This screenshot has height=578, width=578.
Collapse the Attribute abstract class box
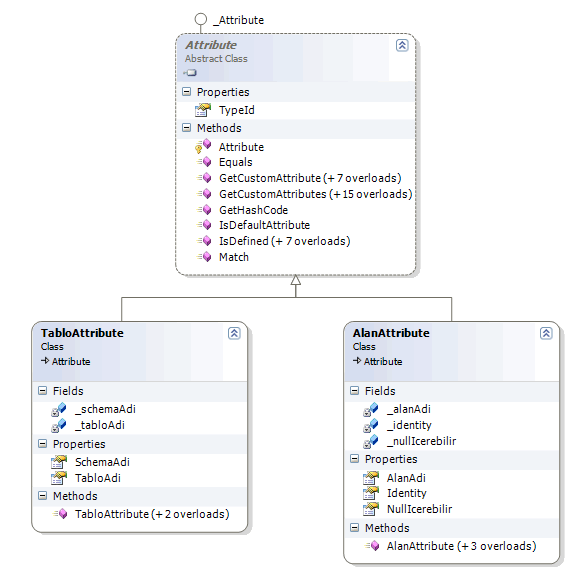(x=402, y=45)
